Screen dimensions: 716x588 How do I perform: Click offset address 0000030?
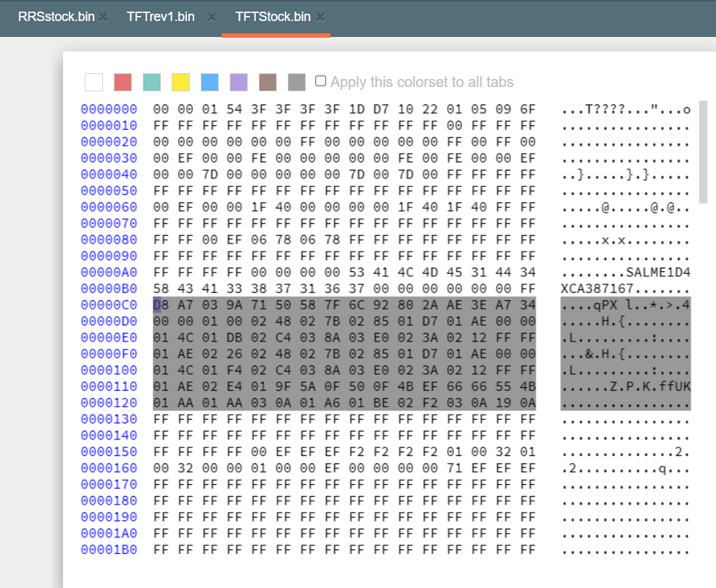coord(109,158)
